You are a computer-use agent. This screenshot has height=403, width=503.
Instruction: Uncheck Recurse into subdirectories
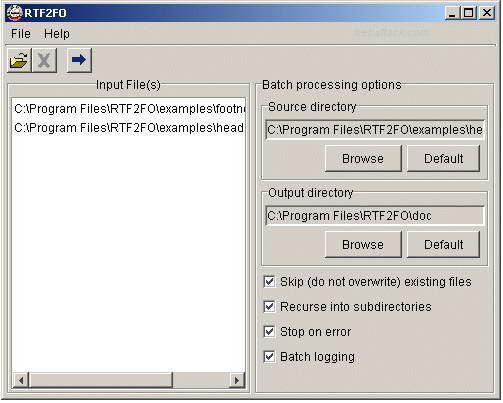269,307
